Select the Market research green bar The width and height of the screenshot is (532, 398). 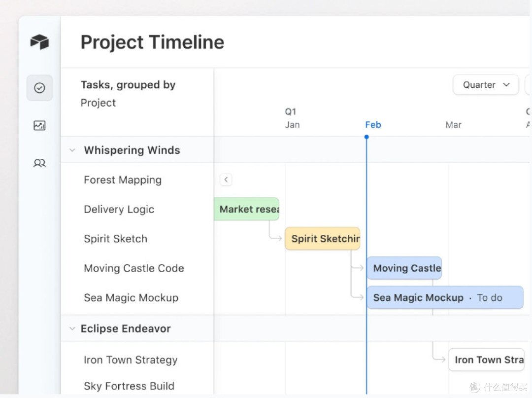coord(247,209)
